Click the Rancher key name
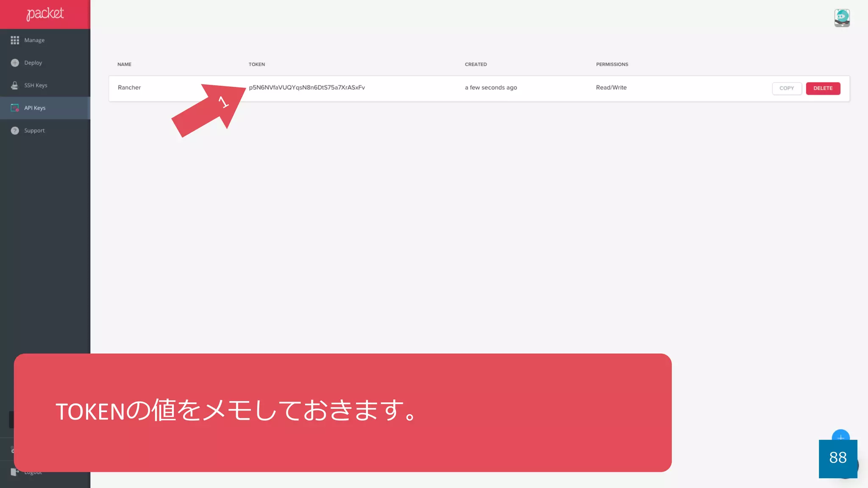This screenshot has height=488, width=868. tap(129, 87)
